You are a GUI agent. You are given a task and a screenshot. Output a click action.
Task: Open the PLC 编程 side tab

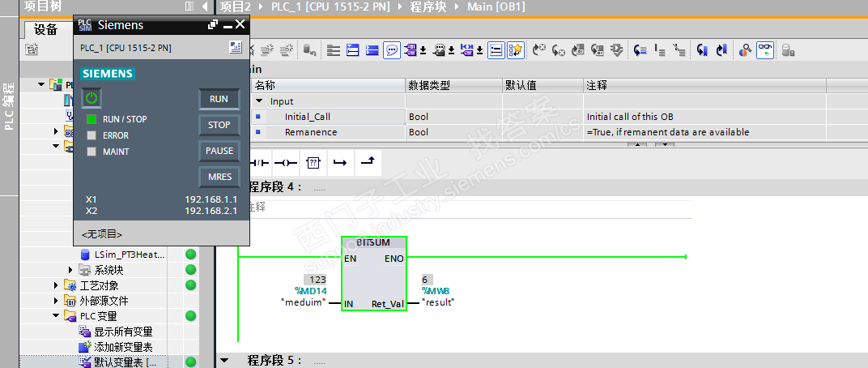9,106
